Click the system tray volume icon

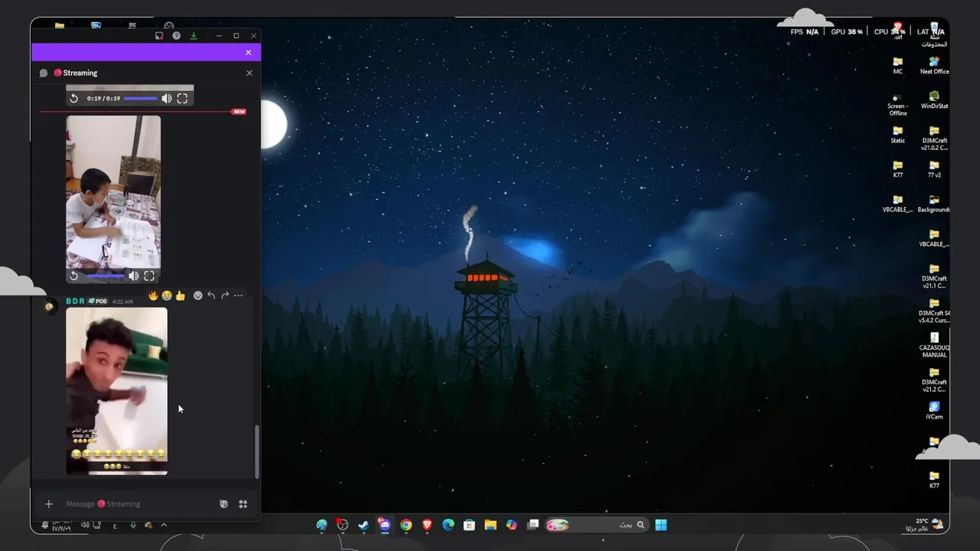(84, 525)
